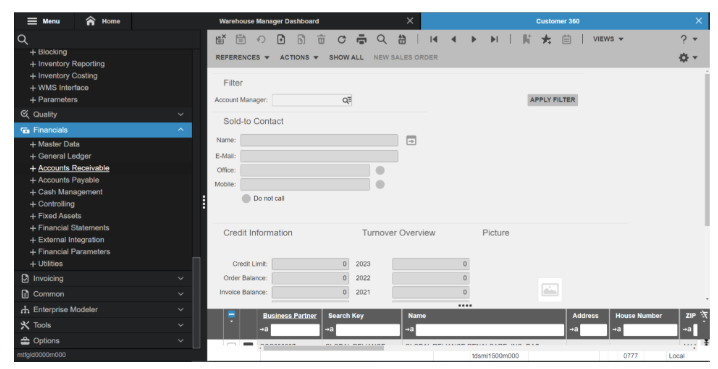Click the contact details icon next to Name

[411, 141]
